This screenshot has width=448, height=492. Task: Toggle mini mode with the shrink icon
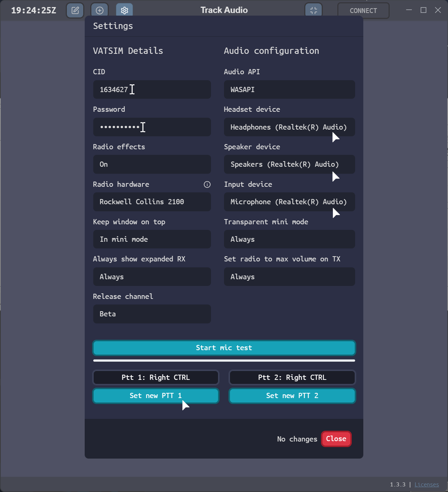[x=314, y=10]
